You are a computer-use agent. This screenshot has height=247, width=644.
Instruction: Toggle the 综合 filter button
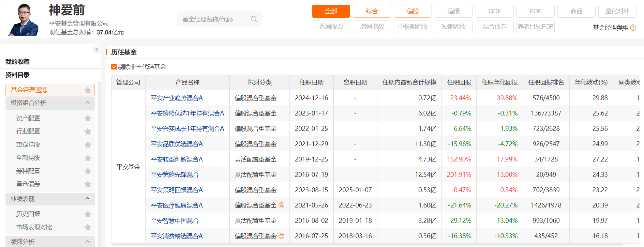(x=372, y=11)
